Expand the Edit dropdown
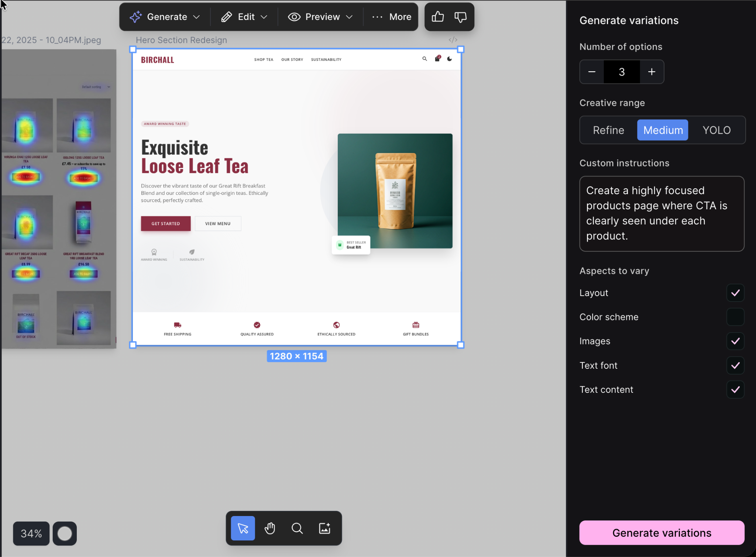Screen dimensions: 756x557 tap(244, 17)
